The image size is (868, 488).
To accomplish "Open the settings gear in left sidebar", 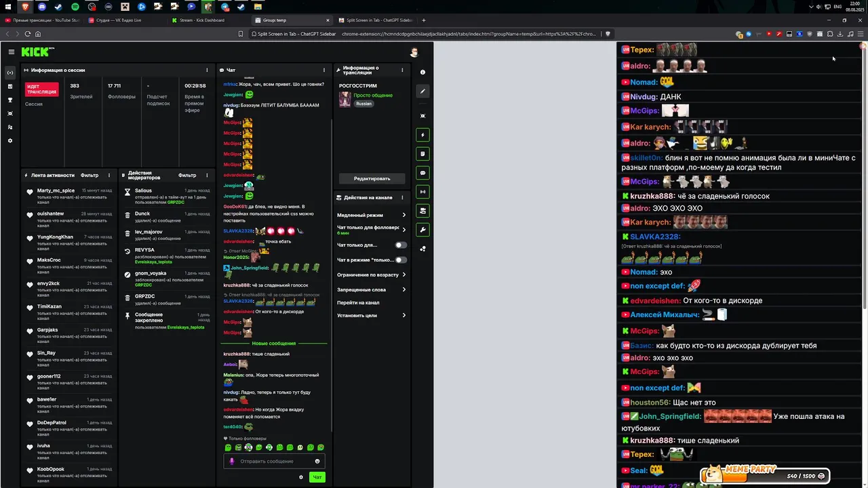I will pos(10,140).
